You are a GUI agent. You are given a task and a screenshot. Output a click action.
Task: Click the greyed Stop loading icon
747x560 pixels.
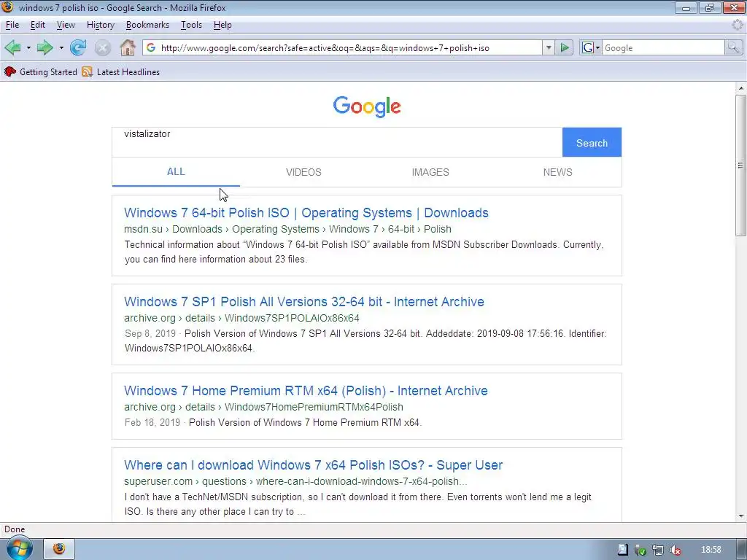click(x=102, y=48)
